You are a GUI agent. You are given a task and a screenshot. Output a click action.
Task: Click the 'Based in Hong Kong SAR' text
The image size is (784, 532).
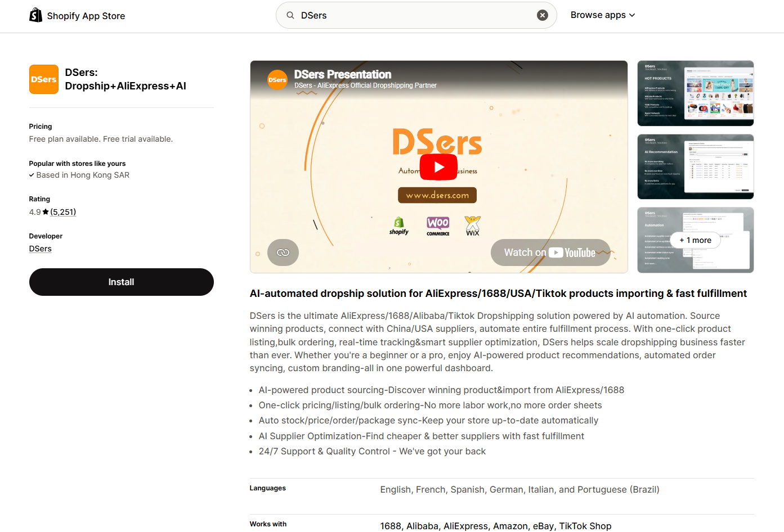pos(83,175)
